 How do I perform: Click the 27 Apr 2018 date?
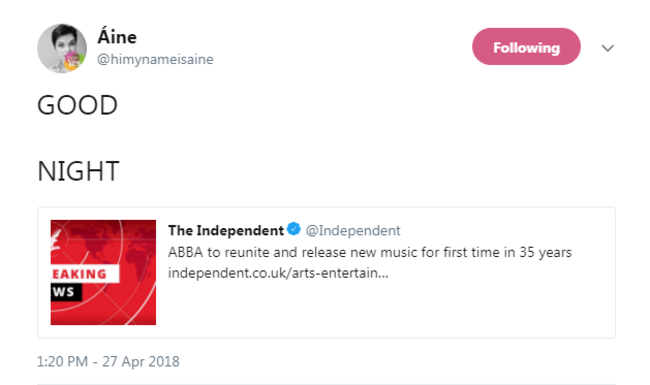pyautogui.click(x=141, y=361)
